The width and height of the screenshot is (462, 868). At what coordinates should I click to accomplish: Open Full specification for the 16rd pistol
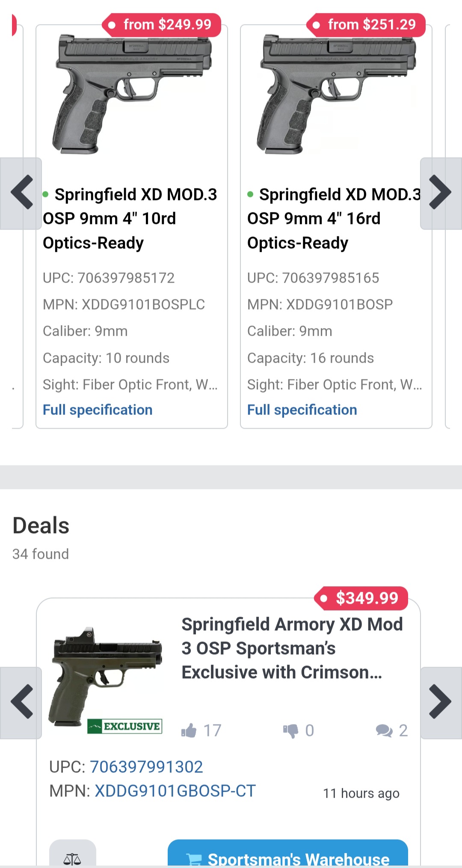point(302,410)
